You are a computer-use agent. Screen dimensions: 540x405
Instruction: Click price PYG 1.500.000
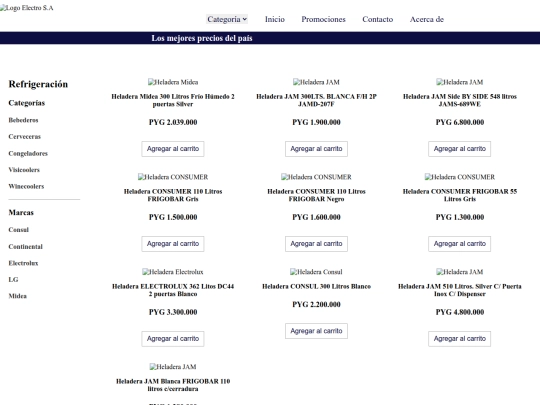(173, 217)
